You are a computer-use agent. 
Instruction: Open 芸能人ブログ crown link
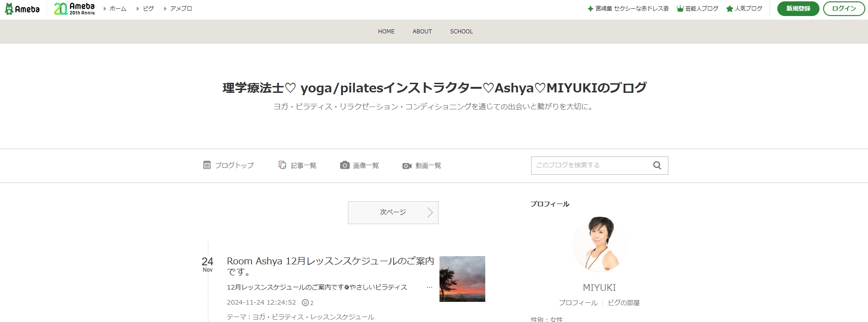pos(697,9)
